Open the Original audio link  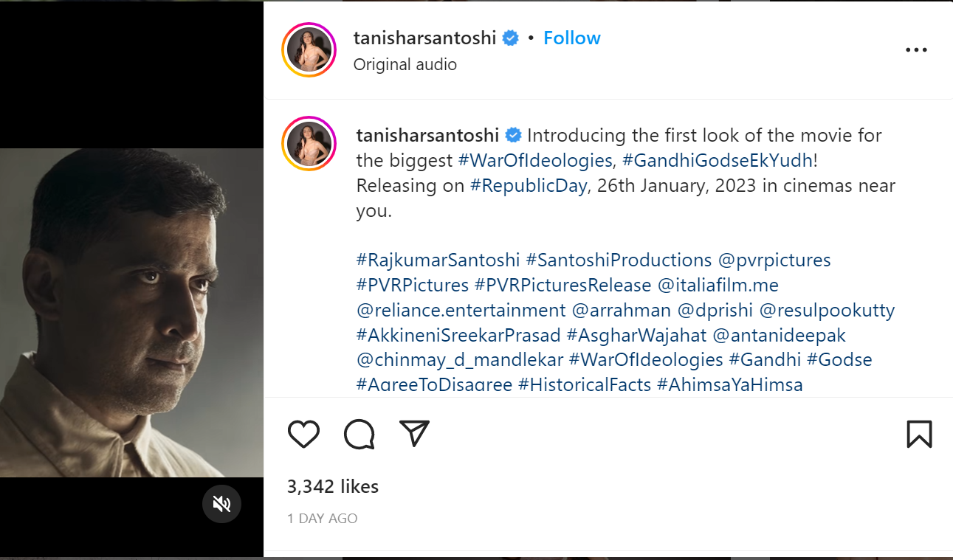[405, 65]
